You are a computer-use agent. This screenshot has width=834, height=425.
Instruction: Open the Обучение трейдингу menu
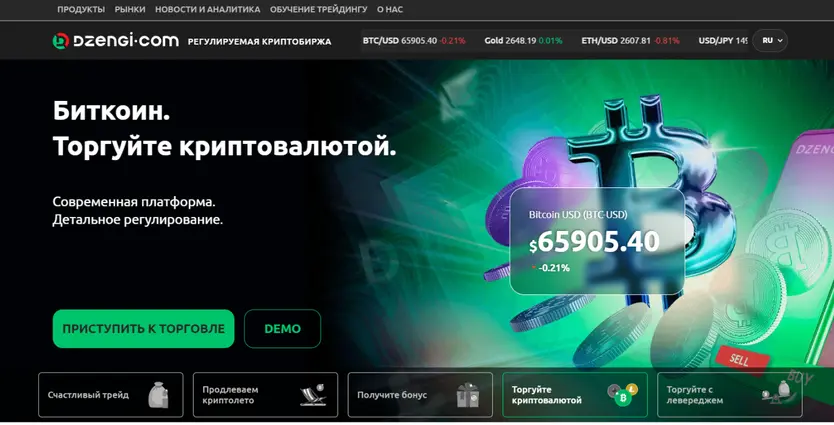click(x=319, y=9)
